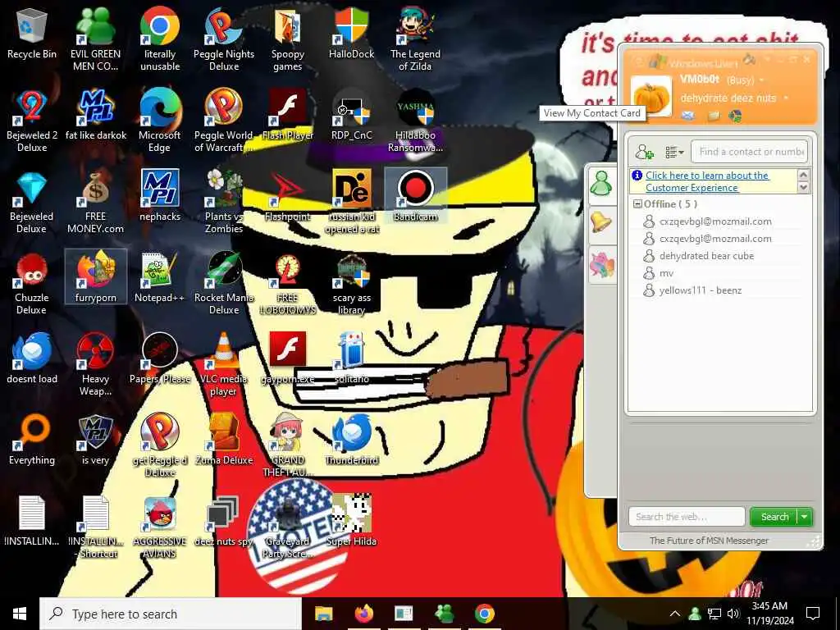840x630 pixels.
Task: Open the Recycle Bin desktop icon
Action: pyautogui.click(x=32, y=34)
